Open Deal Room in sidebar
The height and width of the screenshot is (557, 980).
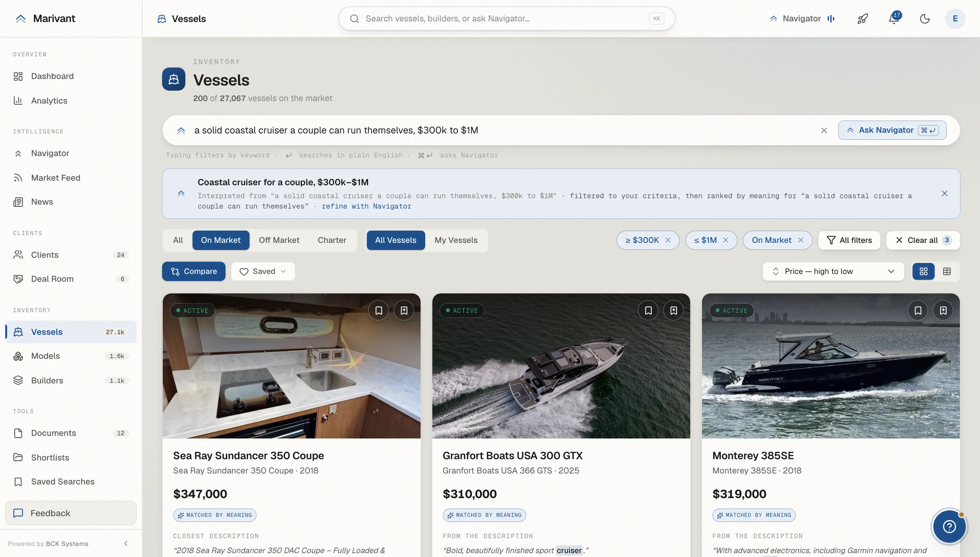(71, 279)
